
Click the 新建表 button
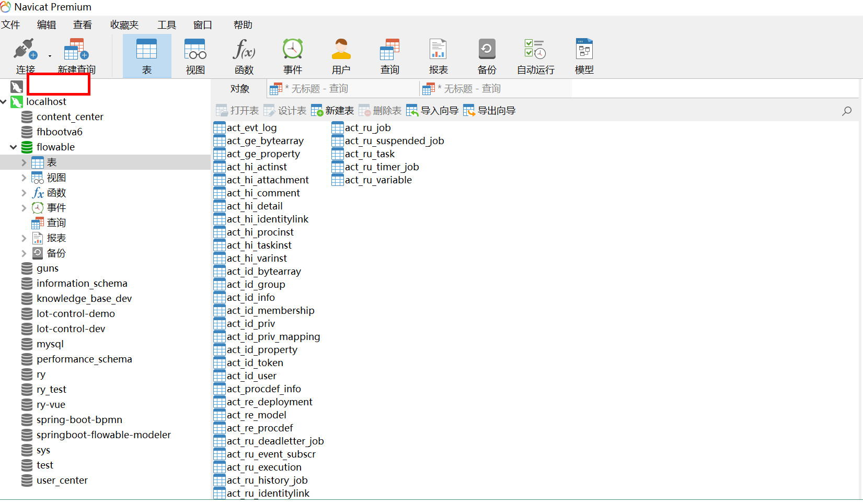click(x=332, y=111)
